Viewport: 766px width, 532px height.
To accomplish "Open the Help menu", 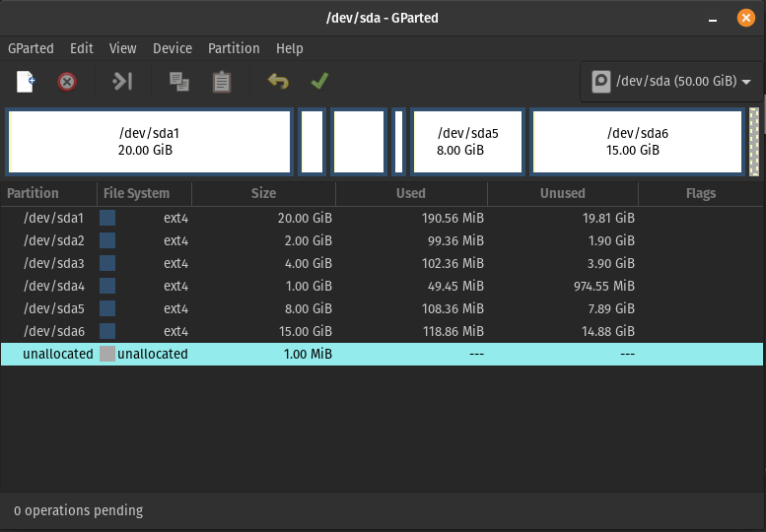I will click(x=290, y=48).
